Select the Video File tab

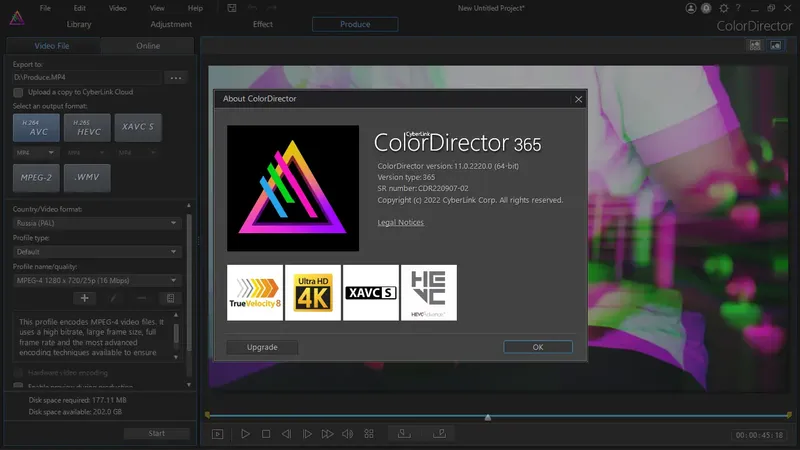click(x=52, y=46)
